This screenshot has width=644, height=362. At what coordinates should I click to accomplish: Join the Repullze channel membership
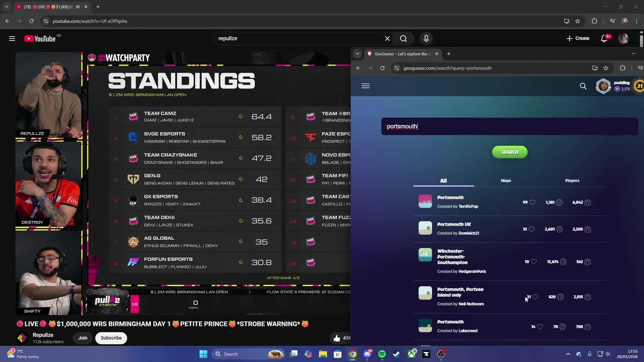coord(83,338)
